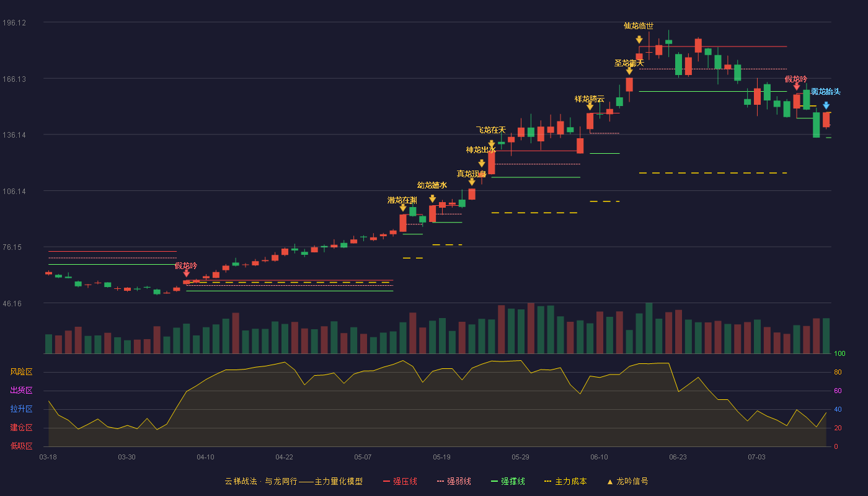Image resolution: width=868 pixels, height=496 pixels.
Task: Click the 03-30 date label
Action: [126, 457]
